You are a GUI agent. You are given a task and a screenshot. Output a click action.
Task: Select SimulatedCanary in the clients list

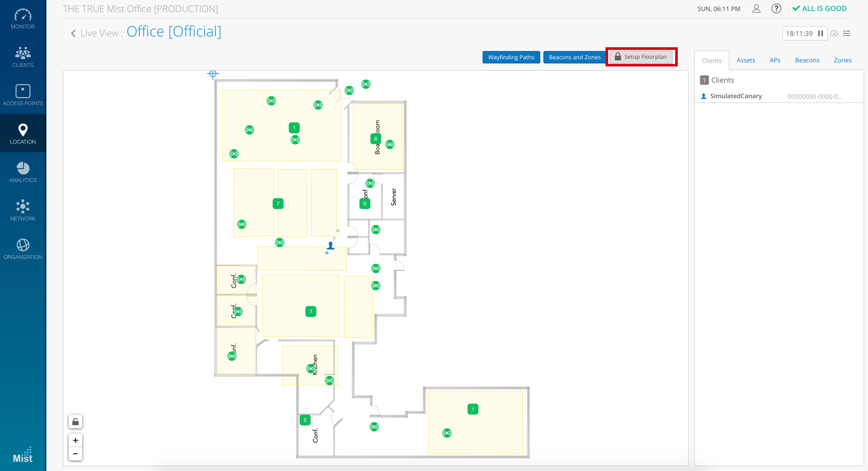735,96
